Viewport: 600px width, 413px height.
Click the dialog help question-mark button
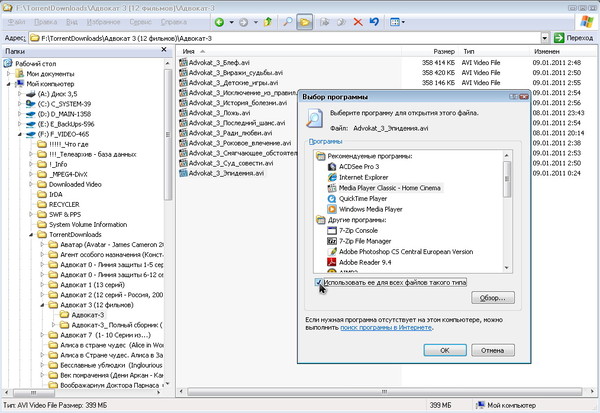[x=514, y=96]
